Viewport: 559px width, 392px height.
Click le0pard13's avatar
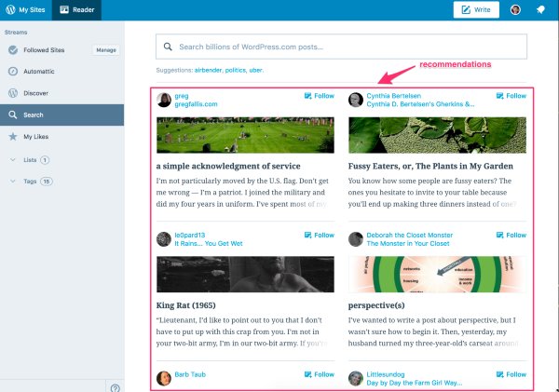pyautogui.click(x=164, y=239)
